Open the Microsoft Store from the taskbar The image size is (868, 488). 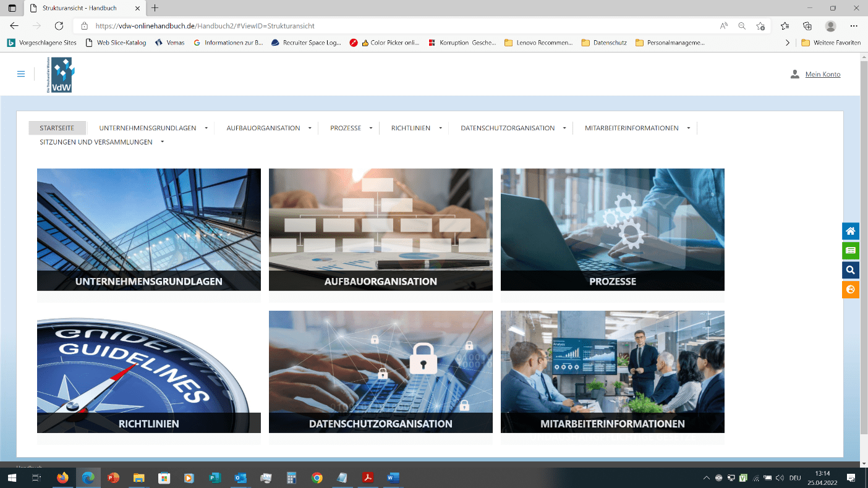tap(164, 477)
